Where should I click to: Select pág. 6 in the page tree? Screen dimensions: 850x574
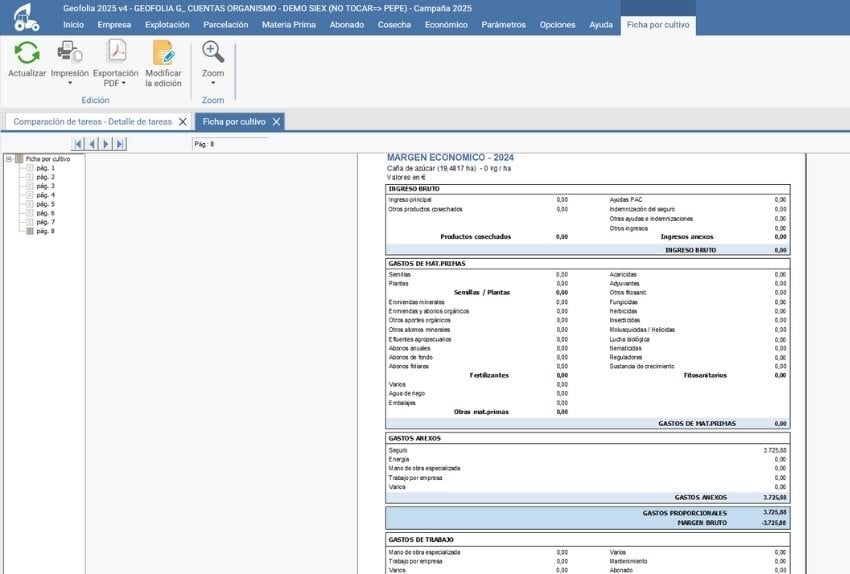(46, 213)
